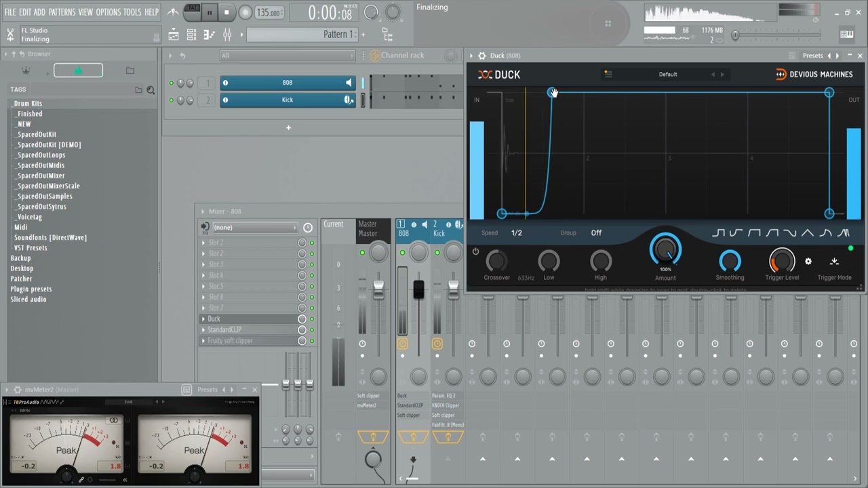Image resolution: width=868 pixels, height=488 pixels.
Task: Disable Fruity soft clipper slot green light
Action: [x=312, y=340]
